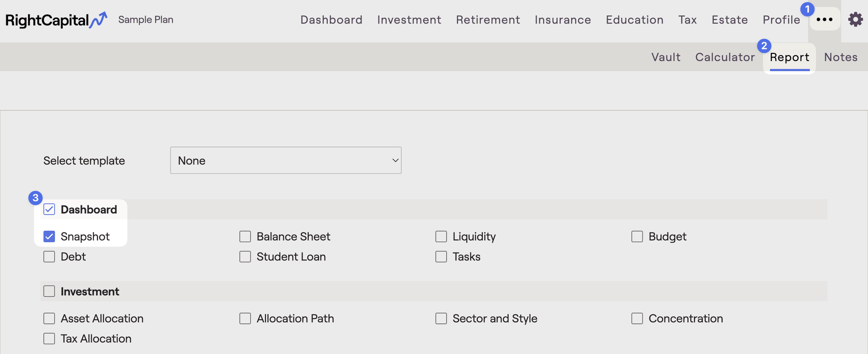Enable the Budget report option
The image size is (868, 354).
tap(637, 236)
